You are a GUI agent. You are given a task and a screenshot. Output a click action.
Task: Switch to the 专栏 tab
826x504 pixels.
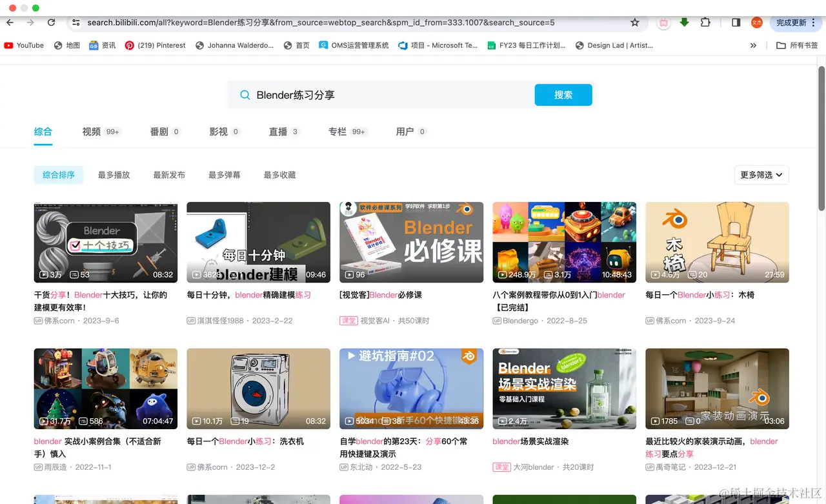tap(348, 132)
